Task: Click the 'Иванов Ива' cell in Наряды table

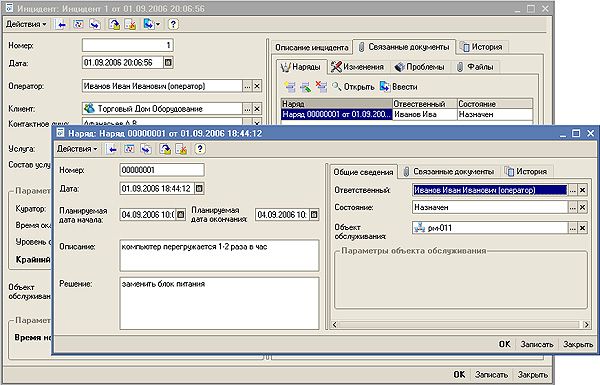Action: point(425,114)
